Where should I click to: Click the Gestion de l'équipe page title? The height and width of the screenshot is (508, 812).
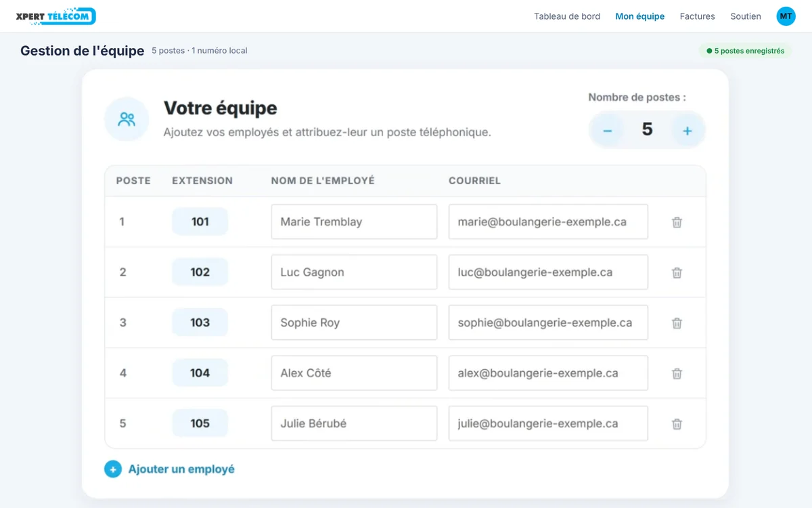pyautogui.click(x=83, y=51)
